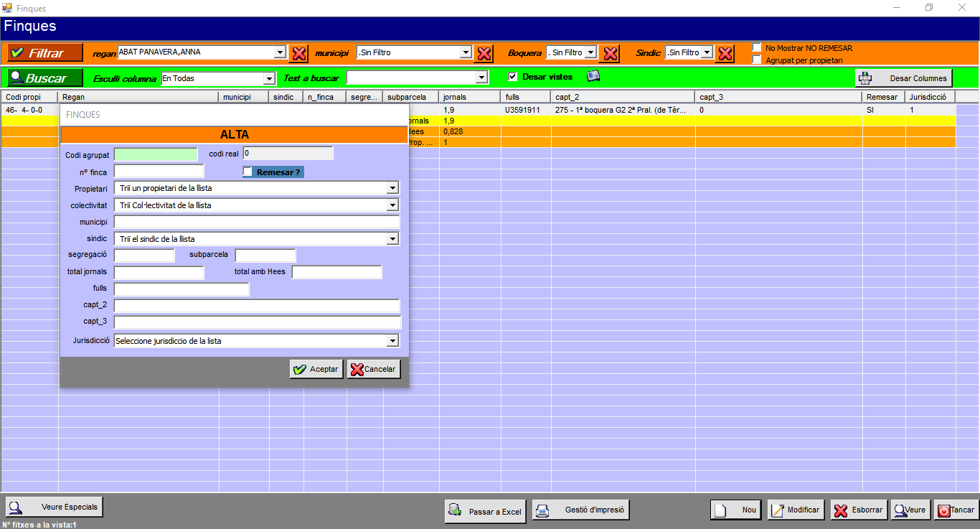Click the Filtrar button
Viewport: 980px width, 529px height.
pyautogui.click(x=45, y=53)
